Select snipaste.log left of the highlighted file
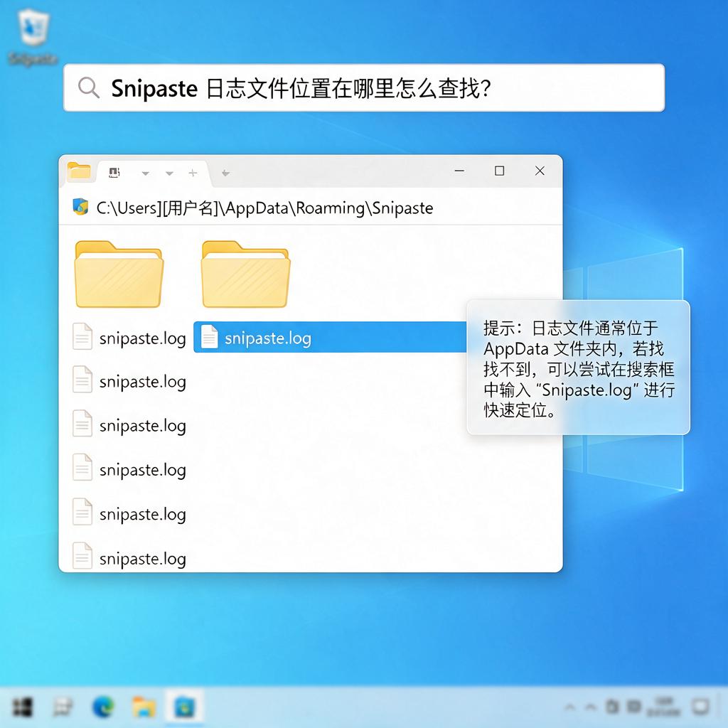 (129, 337)
